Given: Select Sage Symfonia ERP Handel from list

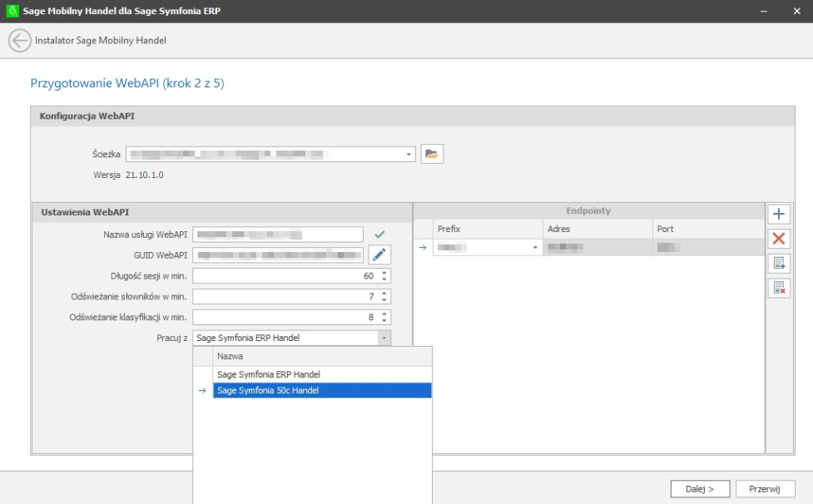Looking at the screenshot, I should pyautogui.click(x=269, y=374).
